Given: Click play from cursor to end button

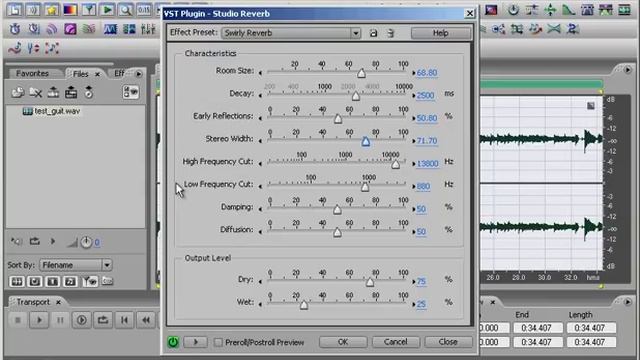Looking at the screenshot, I should tap(82, 320).
